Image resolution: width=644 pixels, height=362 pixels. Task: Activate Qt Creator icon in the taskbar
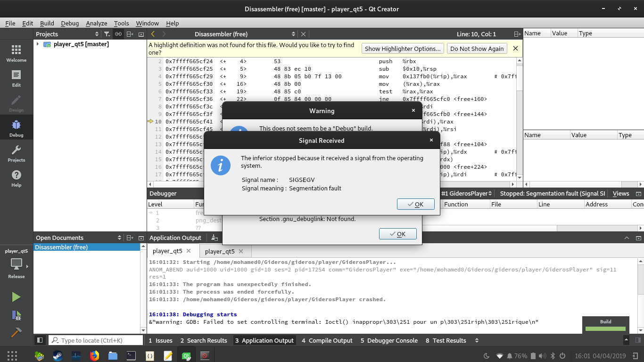point(186,355)
